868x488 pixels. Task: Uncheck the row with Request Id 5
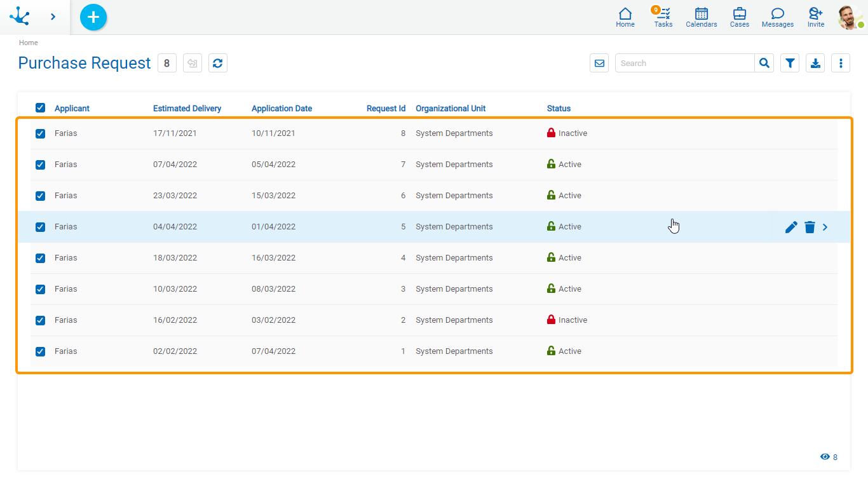click(40, 227)
